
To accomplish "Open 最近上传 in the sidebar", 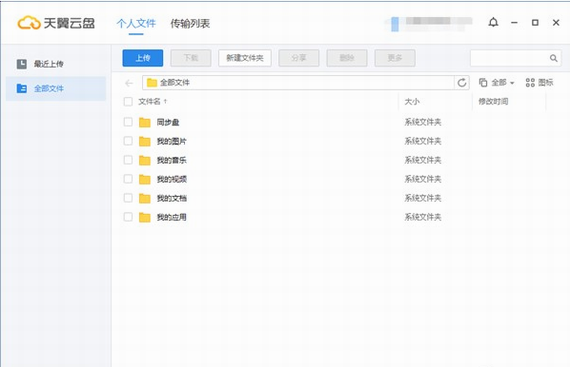I will (40, 64).
